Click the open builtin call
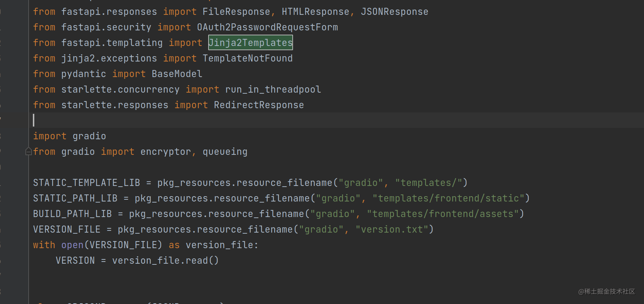Viewport: 644px width, 304px height. (x=72, y=245)
